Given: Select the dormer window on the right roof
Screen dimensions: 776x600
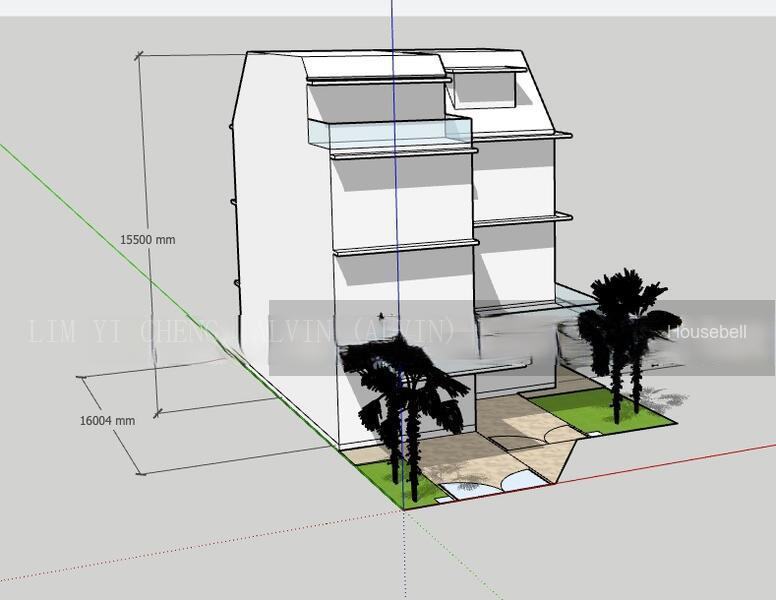Looking at the screenshot, I should 481,89.
